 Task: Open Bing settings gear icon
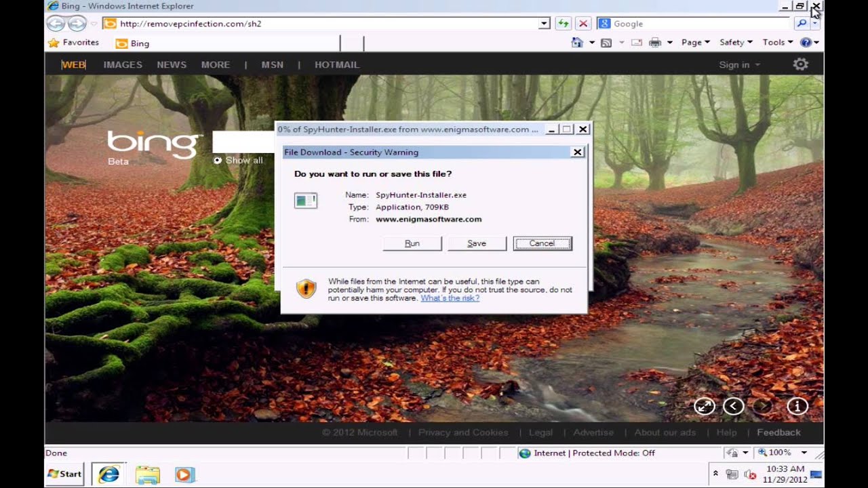[x=801, y=64]
